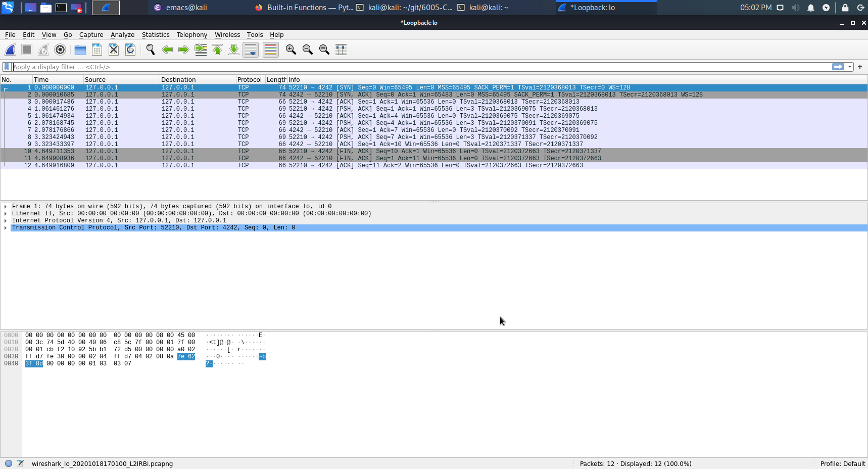Reload the current capture file

coord(130,50)
